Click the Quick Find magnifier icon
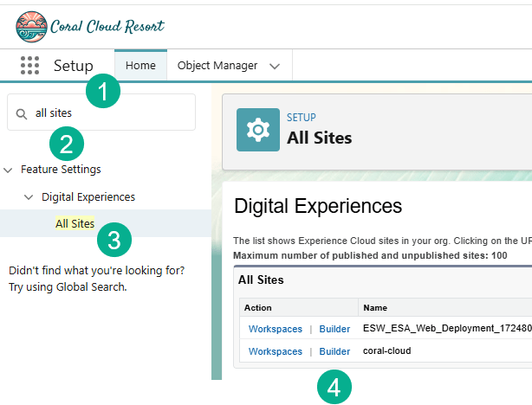Screen dimensions: 532x405 (x=23, y=113)
